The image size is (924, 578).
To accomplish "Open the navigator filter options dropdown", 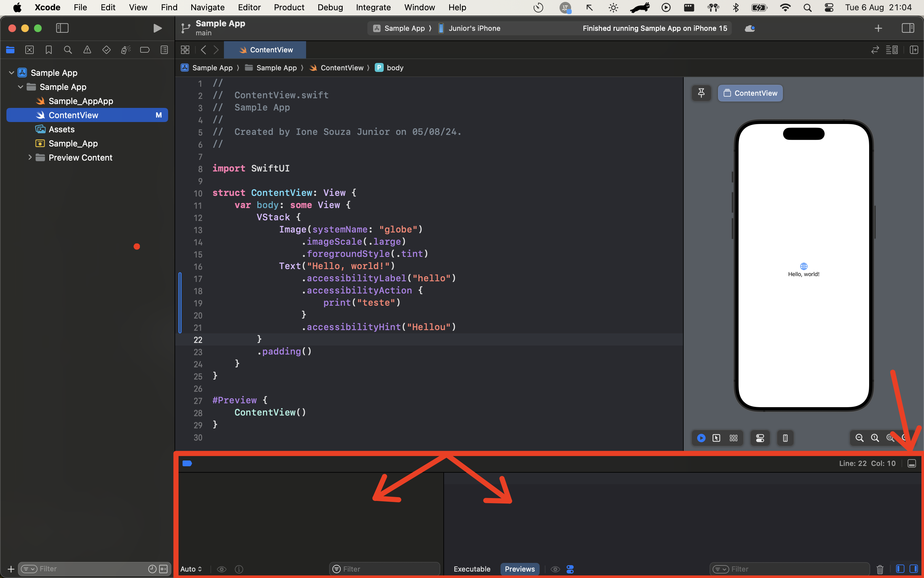I will [29, 569].
